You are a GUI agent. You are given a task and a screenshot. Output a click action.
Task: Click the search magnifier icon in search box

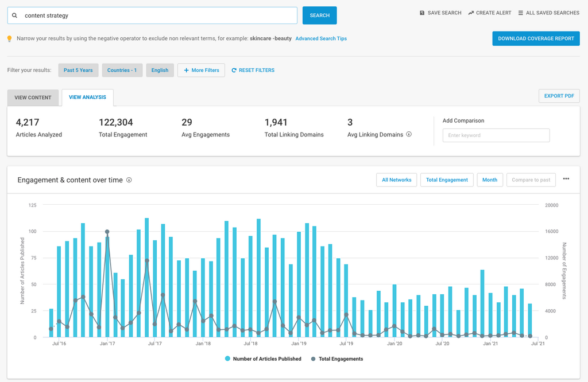coord(14,15)
